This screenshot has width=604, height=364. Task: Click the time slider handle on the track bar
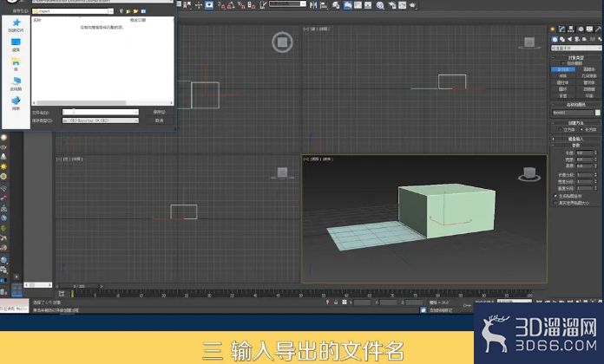(x=72, y=294)
